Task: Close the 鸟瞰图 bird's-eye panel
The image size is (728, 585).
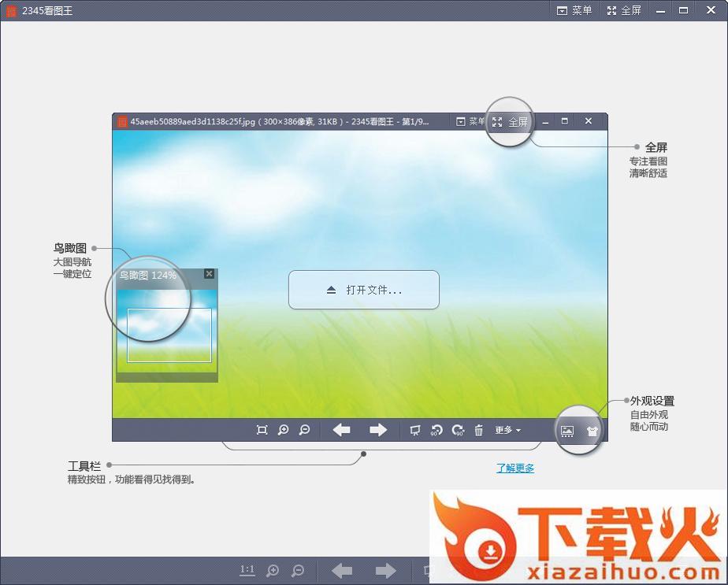Action: (210, 274)
